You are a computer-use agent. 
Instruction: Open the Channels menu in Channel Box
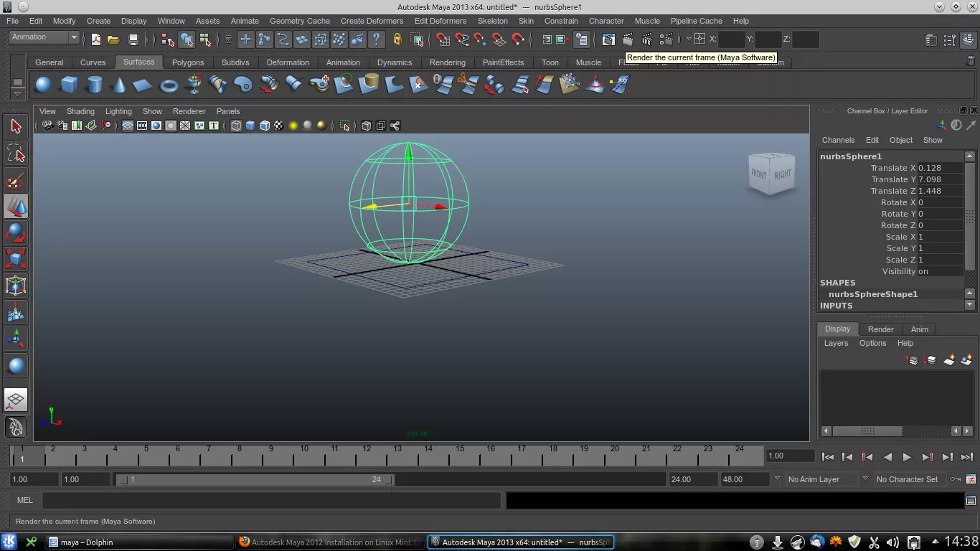(838, 140)
